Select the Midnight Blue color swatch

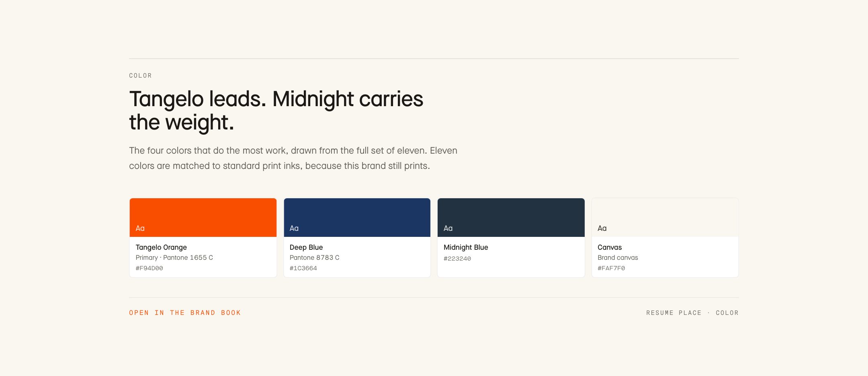point(511,218)
